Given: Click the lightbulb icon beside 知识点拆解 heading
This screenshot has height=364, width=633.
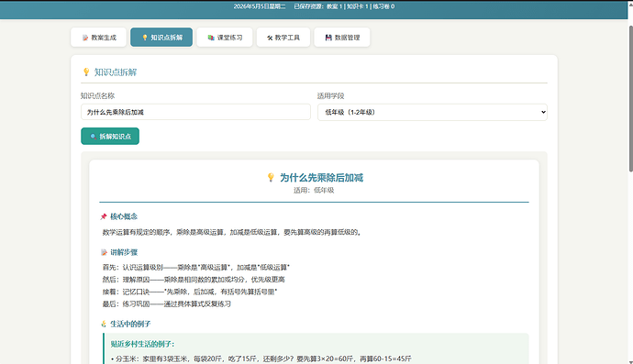Looking at the screenshot, I should [86, 72].
